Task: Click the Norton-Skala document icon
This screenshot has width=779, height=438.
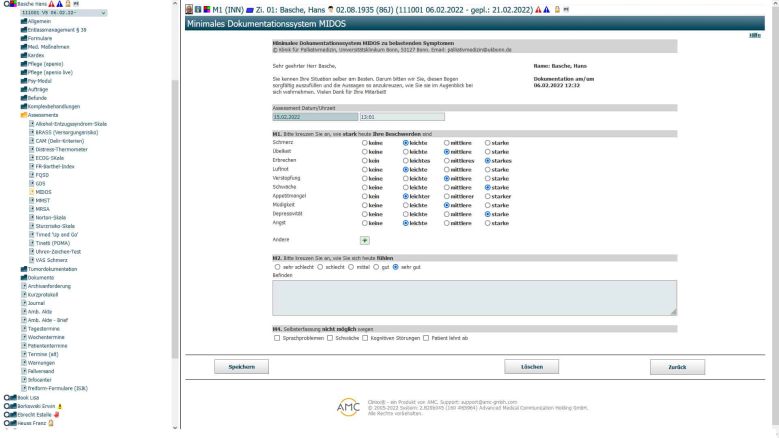Action: pyautogui.click(x=32, y=217)
